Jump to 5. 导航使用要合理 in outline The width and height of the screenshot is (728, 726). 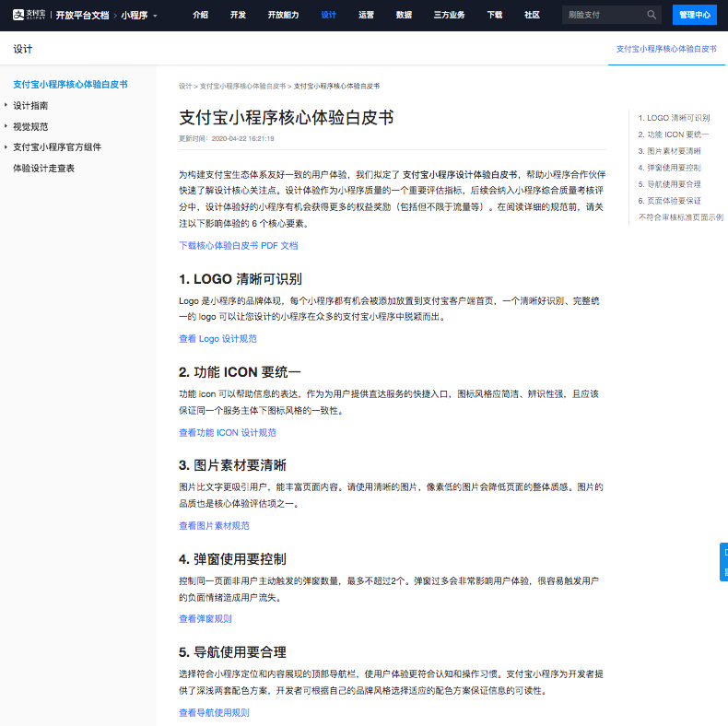(670, 184)
